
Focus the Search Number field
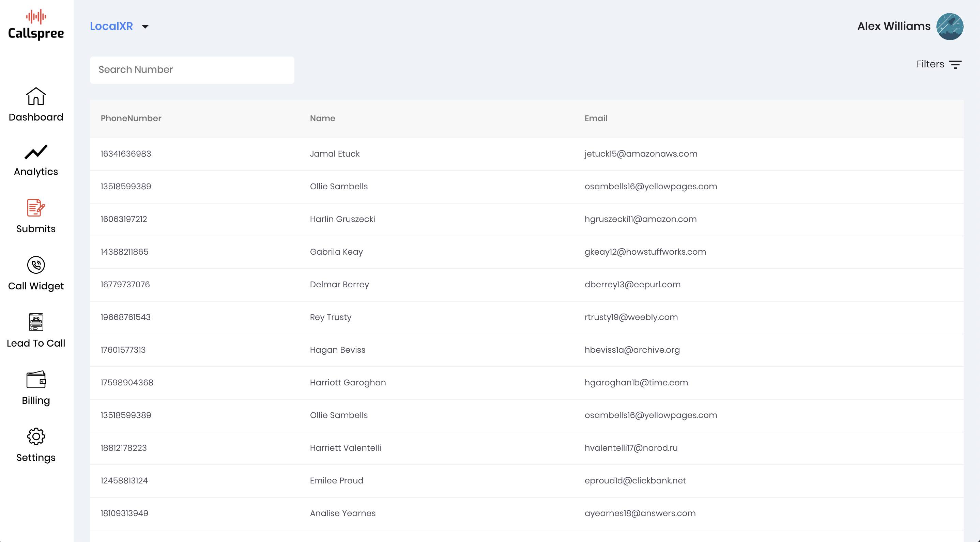(192, 70)
